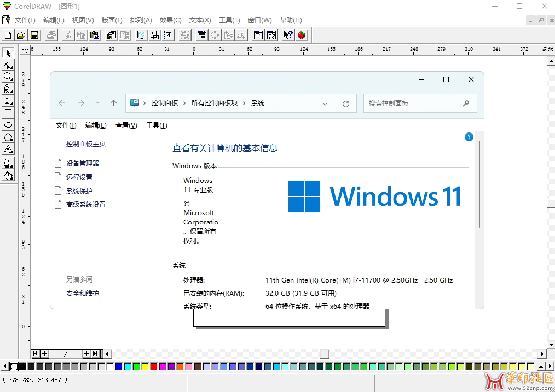Click the Import toolbar icon
Viewport: 555px width, 392px height.
pos(112,35)
